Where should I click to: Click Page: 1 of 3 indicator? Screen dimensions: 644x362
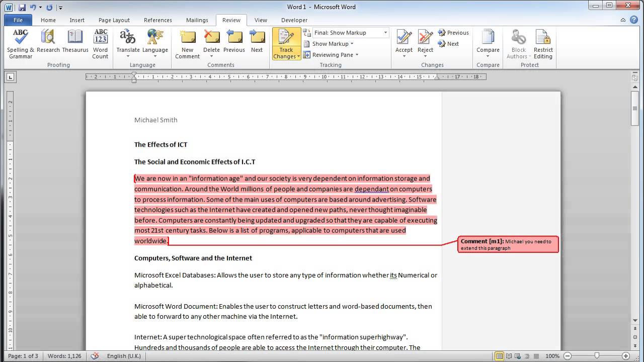click(23, 356)
